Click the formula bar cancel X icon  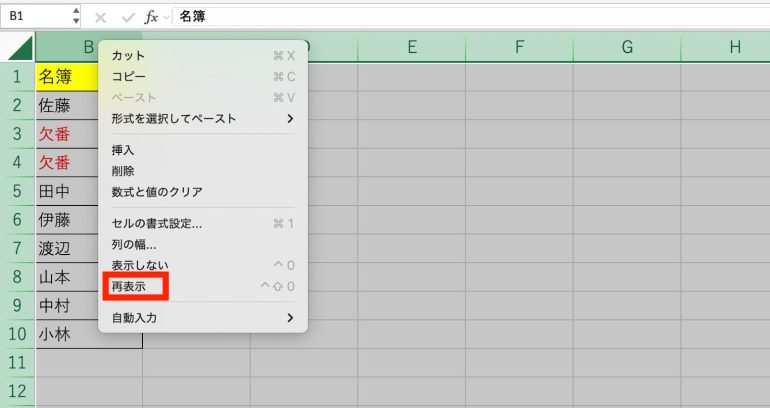(101, 17)
